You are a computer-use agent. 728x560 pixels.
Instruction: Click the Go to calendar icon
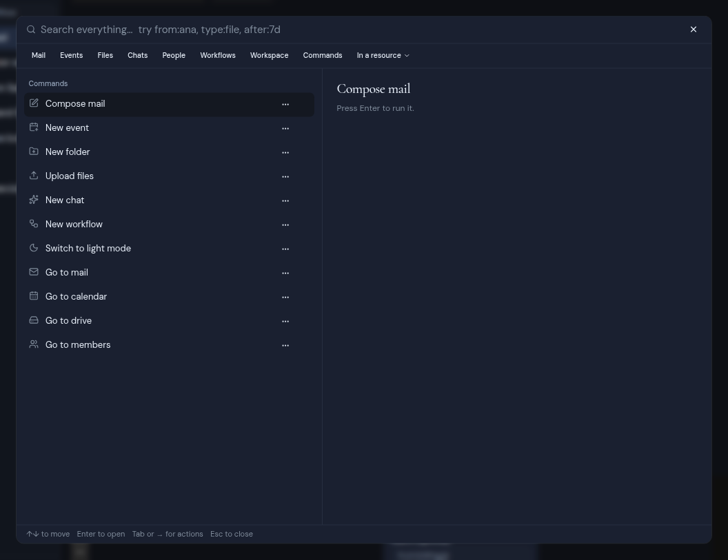[33, 296]
